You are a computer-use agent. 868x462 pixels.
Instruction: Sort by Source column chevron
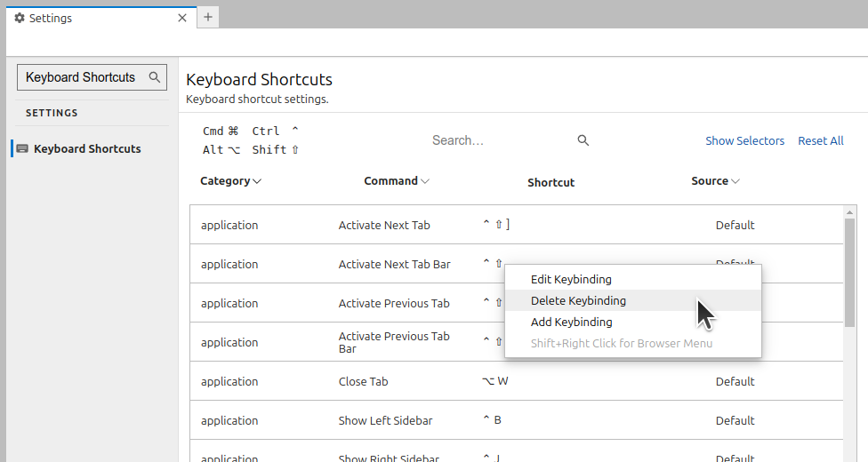(x=735, y=181)
